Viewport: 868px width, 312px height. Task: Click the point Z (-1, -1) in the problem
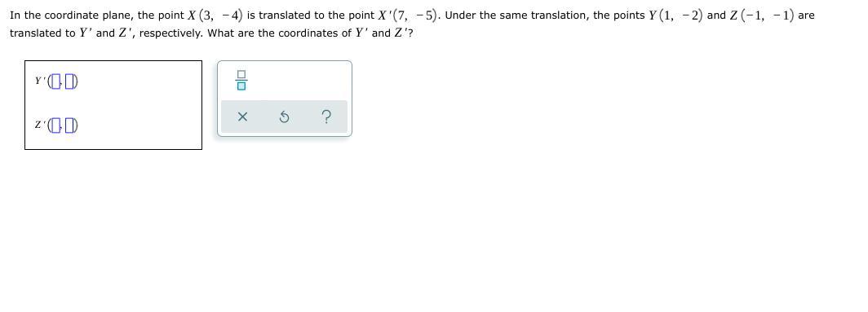(x=762, y=15)
